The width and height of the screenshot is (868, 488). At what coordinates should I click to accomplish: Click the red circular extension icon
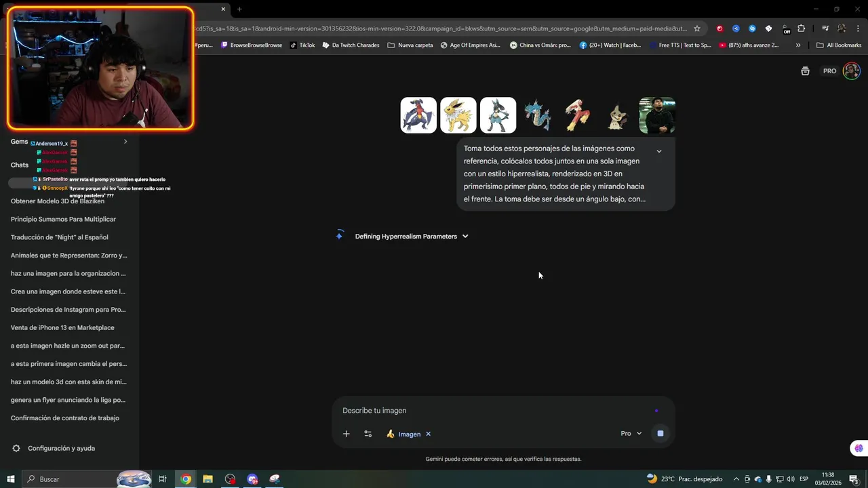pos(719,28)
